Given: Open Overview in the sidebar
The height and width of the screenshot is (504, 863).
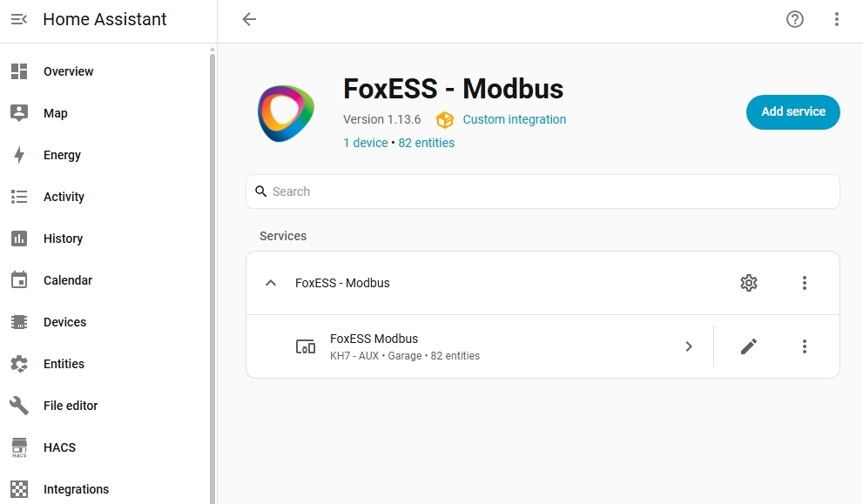Looking at the screenshot, I should [105, 71].
